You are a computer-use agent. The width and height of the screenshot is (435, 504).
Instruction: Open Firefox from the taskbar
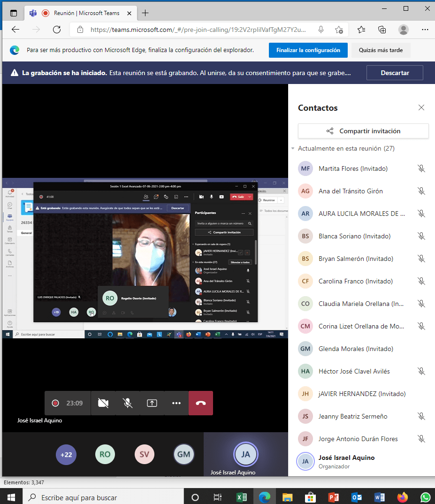tap(402, 497)
